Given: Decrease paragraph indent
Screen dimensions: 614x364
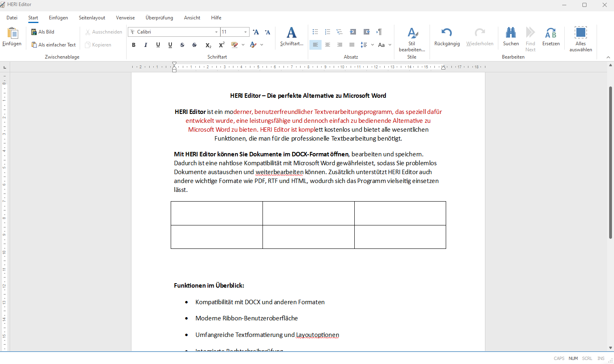Looking at the screenshot, I should (x=353, y=32).
